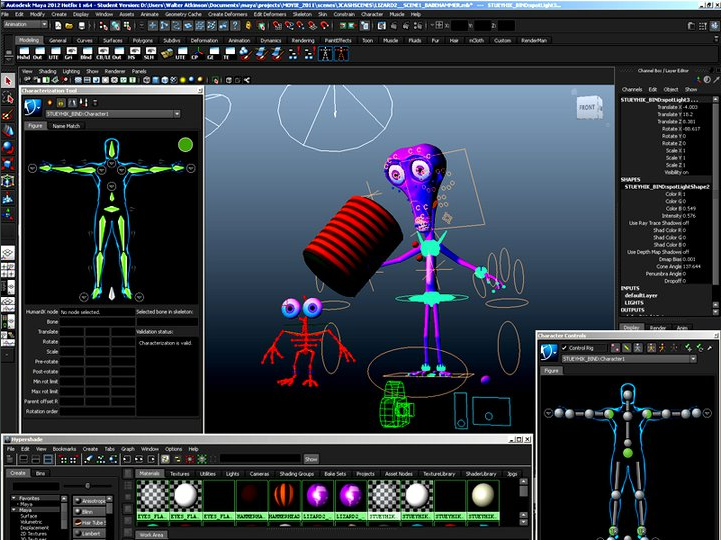Click HumanIK logo button in Characterization Tool
The image size is (721, 540).
33,107
